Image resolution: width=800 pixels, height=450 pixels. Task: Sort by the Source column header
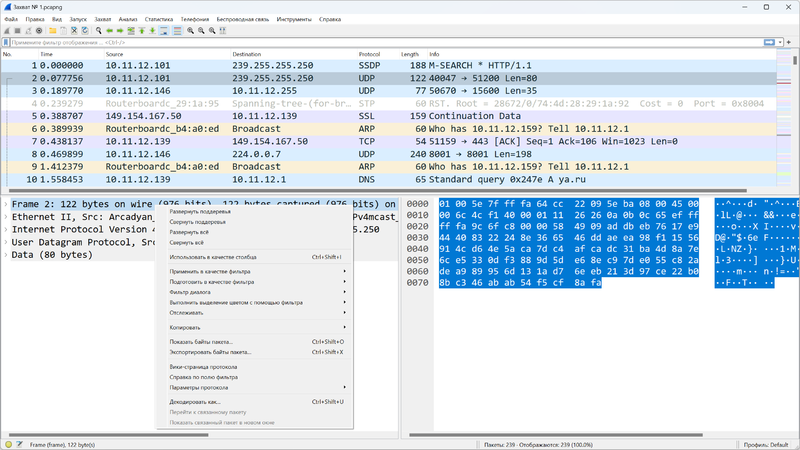coord(167,54)
